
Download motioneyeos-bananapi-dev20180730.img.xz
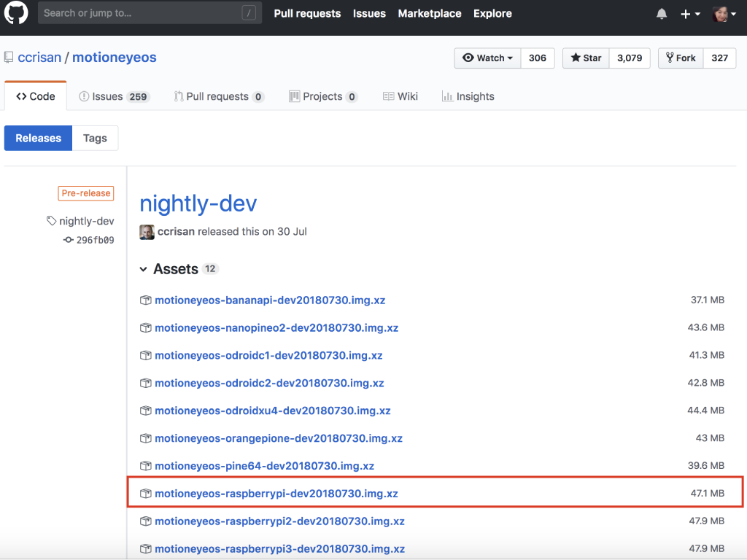pos(270,300)
